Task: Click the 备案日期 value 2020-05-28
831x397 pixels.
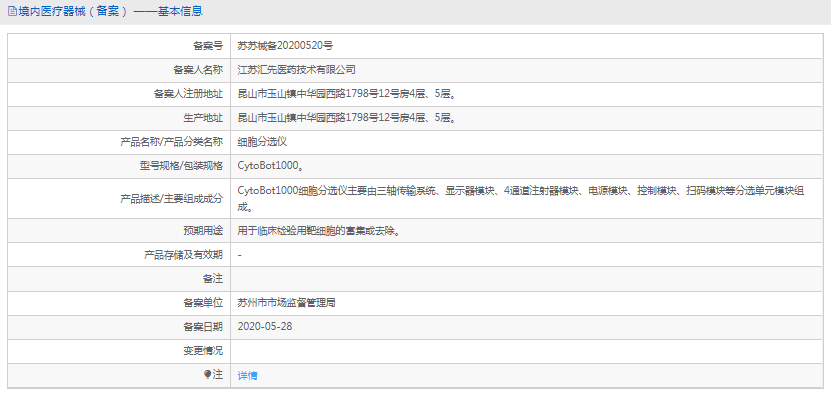Action: coord(265,327)
